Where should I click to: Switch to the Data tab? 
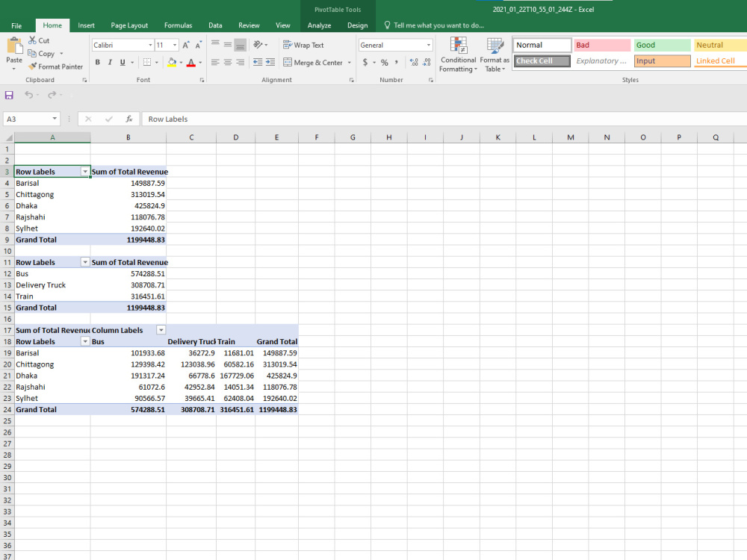(x=215, y=25)
